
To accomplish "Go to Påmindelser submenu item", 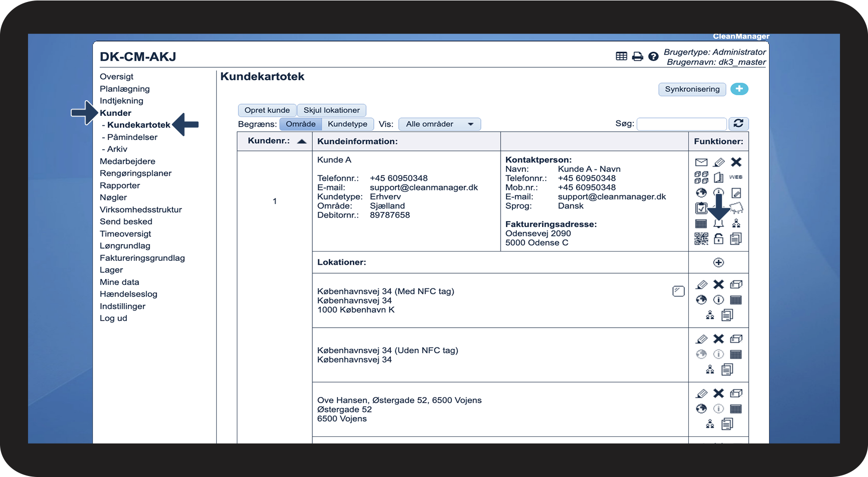I will point(132,137).
